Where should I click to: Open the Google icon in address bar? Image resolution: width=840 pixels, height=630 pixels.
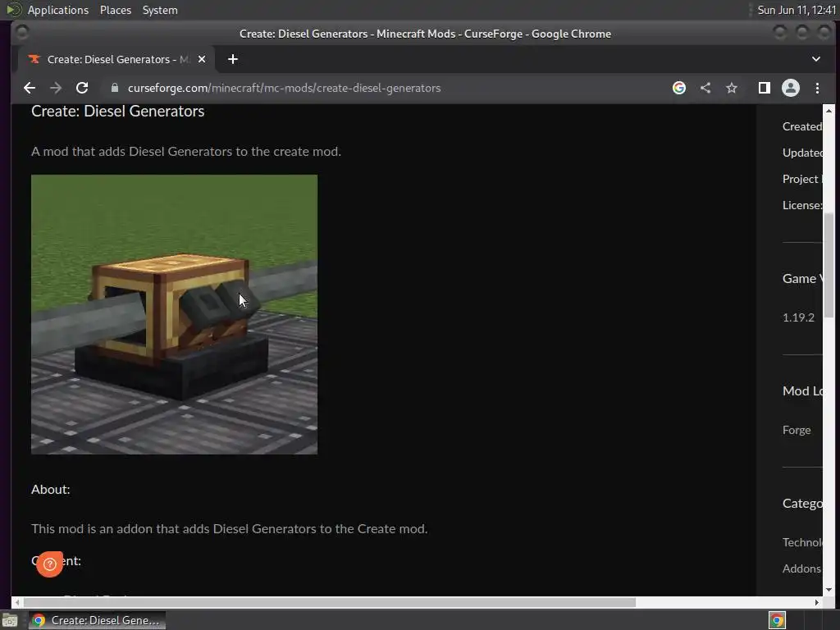678,88
